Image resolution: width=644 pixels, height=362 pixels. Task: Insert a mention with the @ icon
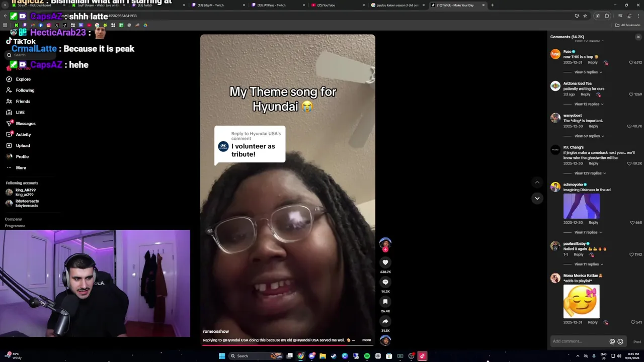(612, 341)
